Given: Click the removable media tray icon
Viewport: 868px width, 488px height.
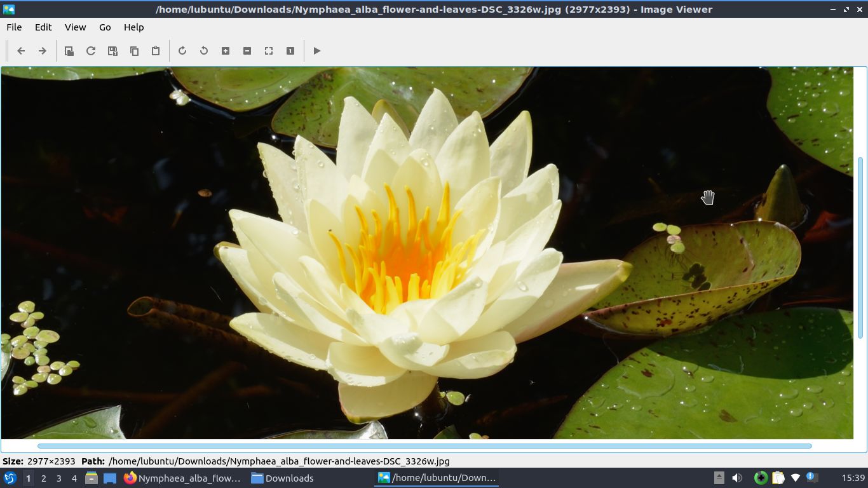Looking at the screenshot, I should tap(719, 478).
